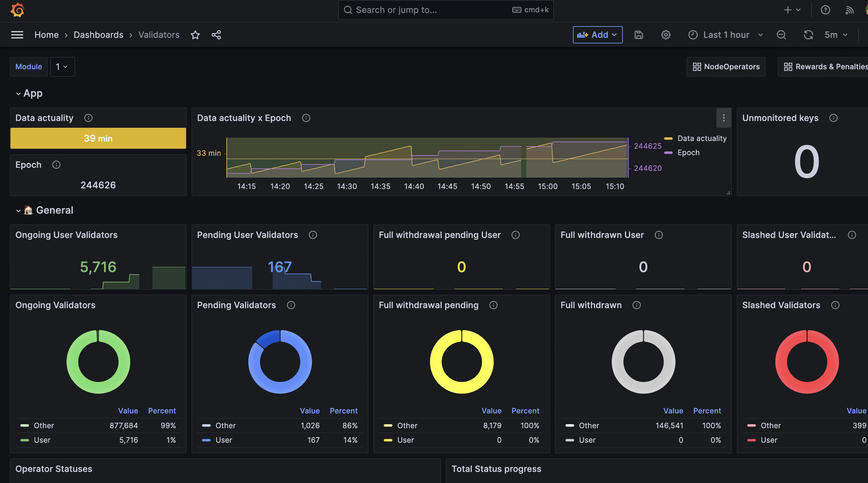Toggle Data actuality series in legend
Viewport: 868px width, 483px height.
[x=702, y=139]
